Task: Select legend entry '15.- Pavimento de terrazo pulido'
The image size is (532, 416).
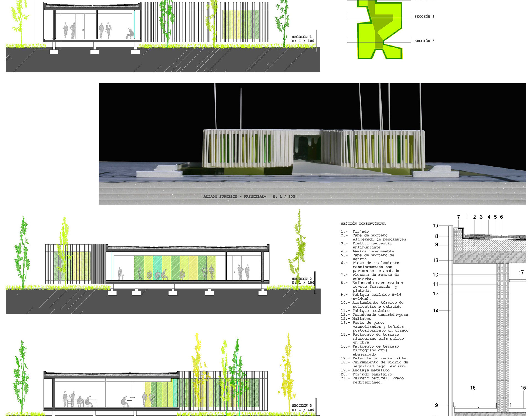Action: [x=372, y=338]
